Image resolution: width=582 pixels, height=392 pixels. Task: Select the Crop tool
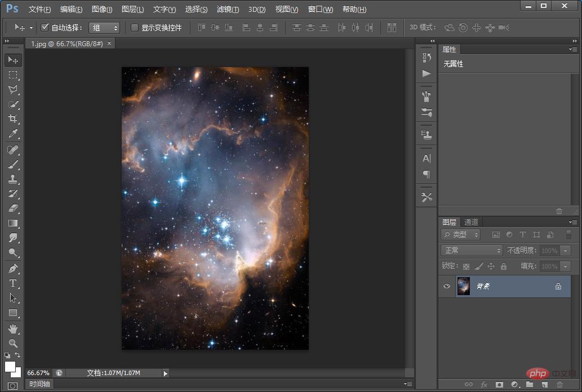pyautogui.click(x=13, y=119)
